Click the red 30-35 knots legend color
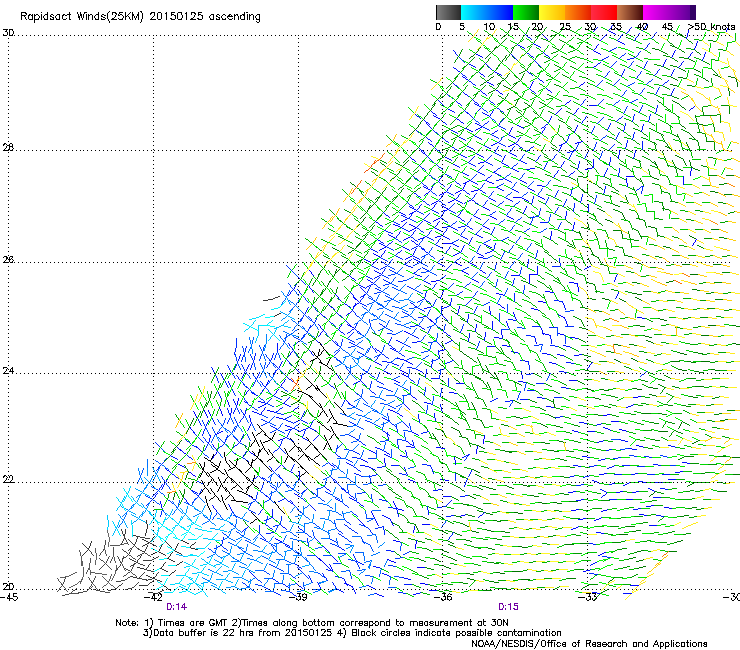Screen dimensions: 740x650 coord(604,12)
